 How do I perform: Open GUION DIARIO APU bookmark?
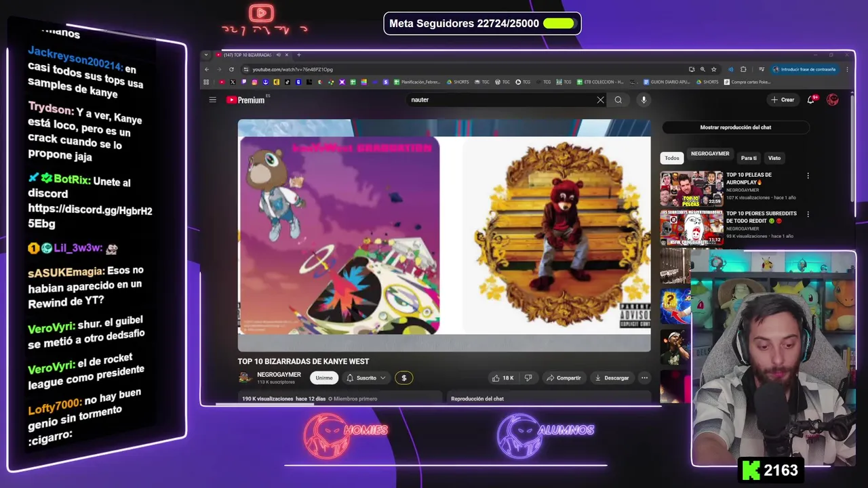[666, 82]
